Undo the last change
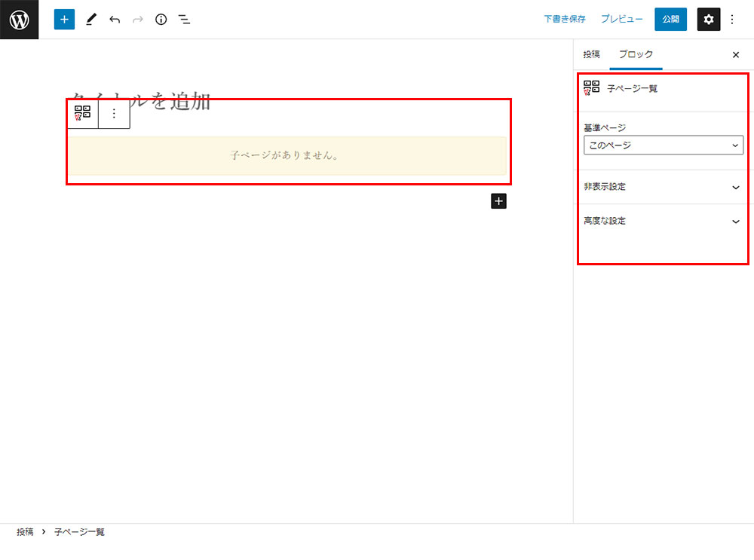Screen dimensions: 754x560 [x=115, y=20]
